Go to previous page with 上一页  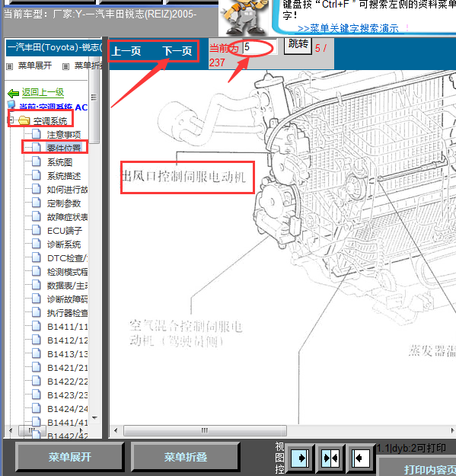pyautogui.click(x=126, y=51)
